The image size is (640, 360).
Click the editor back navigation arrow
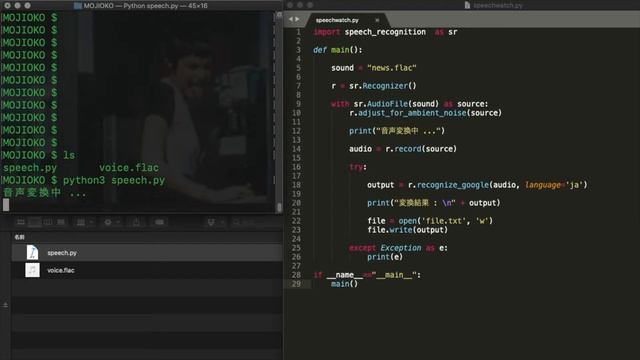[291, 19]
